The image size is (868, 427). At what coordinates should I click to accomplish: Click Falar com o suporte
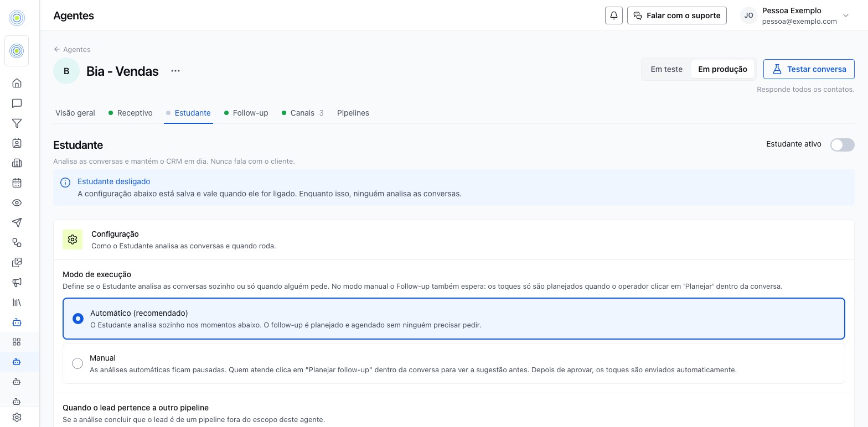677,15
